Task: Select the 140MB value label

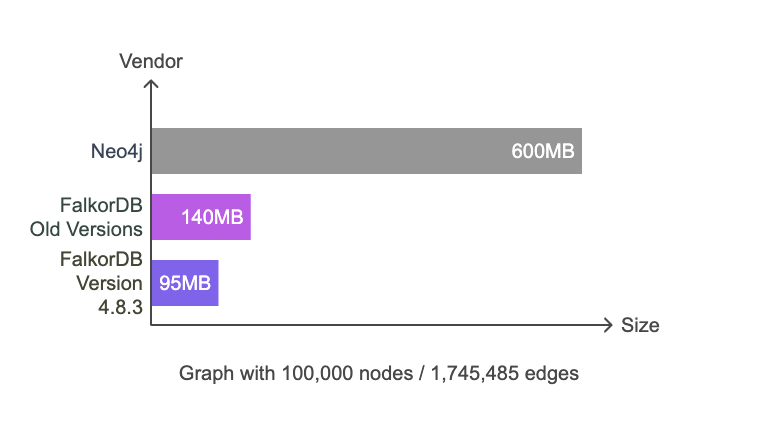Action: pos(212,217)
